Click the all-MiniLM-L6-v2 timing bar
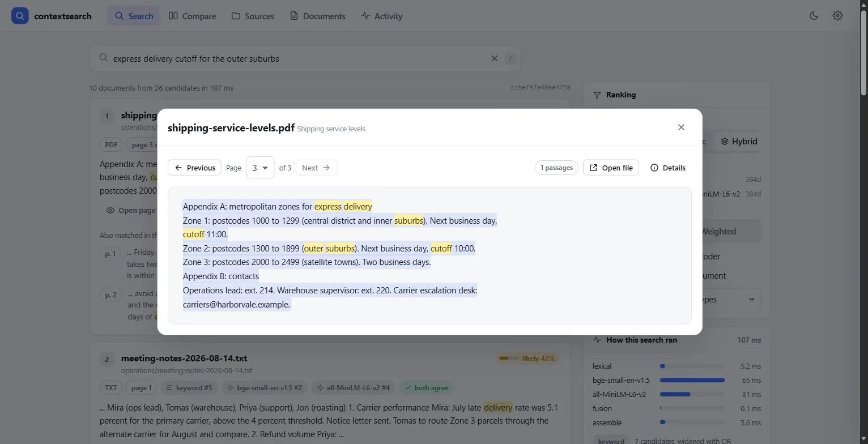Screen dimensions: 868x444 pos(692,395)
